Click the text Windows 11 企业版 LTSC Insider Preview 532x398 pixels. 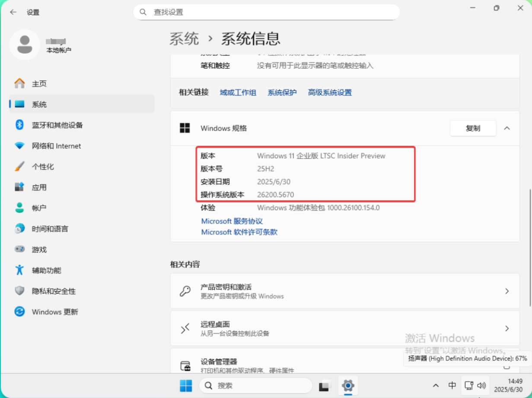point(321,156)
